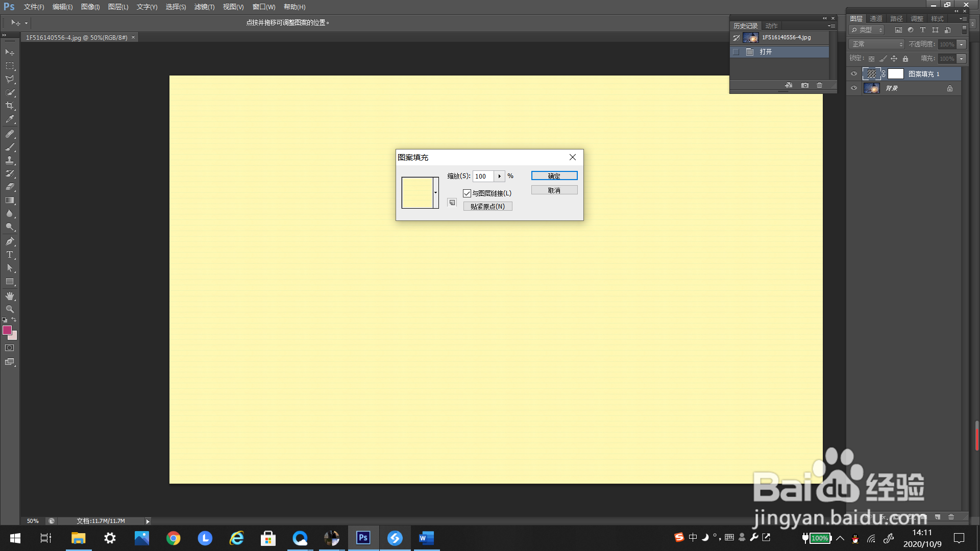The height and width of the screenshot is (551, 980).
Task: Hide the 背景 layer
Action: [854, 88]
